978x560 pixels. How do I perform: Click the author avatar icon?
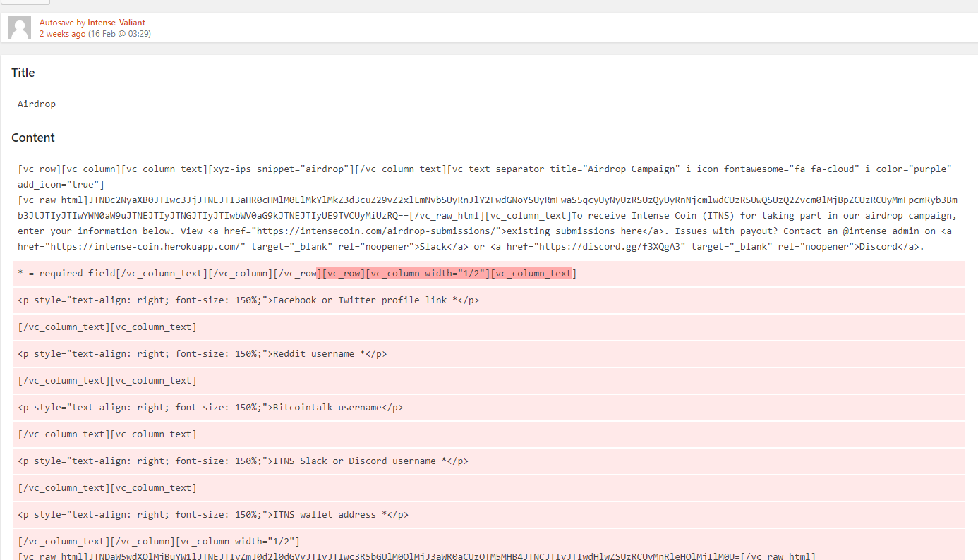click(20, 28)
